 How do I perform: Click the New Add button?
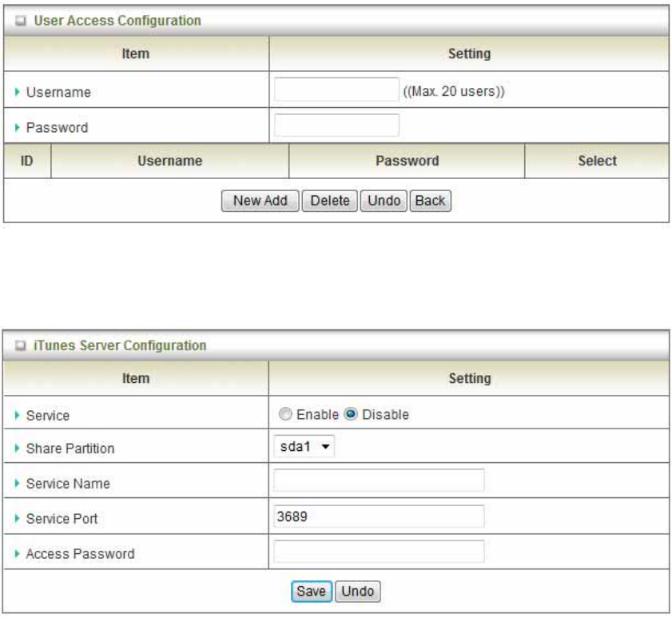point(260,201)
